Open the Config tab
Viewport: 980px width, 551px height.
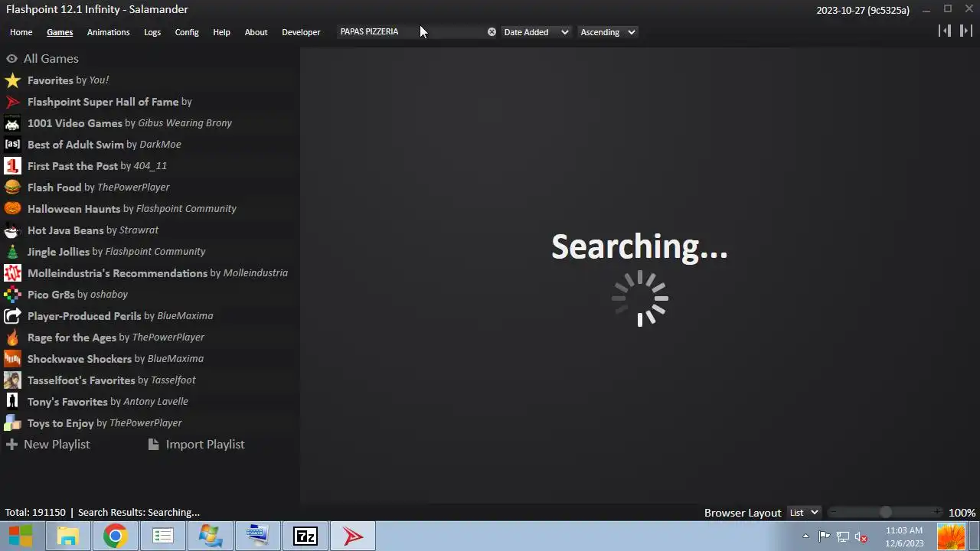pyautogui.click(x=187, y=32)
